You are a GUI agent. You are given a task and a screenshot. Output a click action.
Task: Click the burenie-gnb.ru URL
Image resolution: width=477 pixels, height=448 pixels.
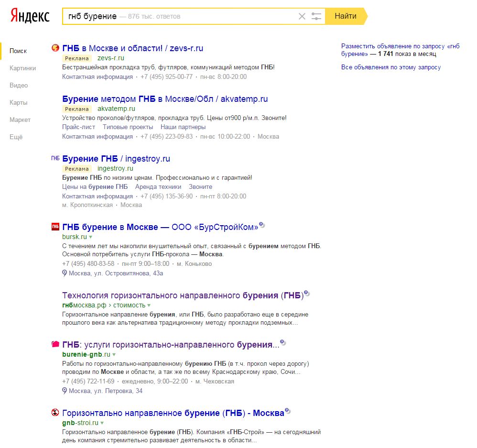coord(86,354)
